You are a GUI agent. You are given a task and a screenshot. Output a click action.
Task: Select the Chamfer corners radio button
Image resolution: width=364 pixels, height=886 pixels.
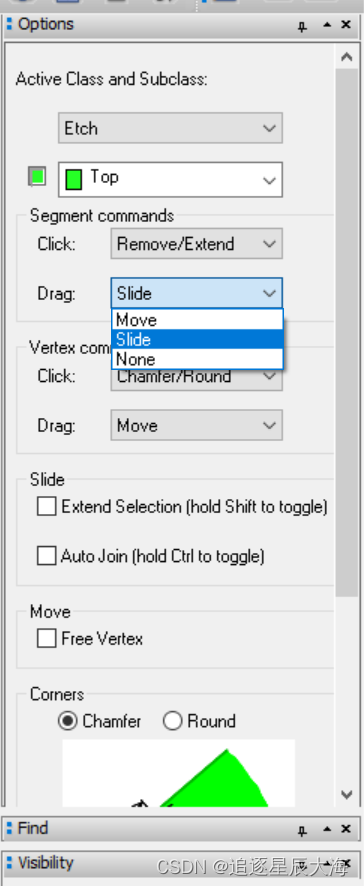point(67,721)
